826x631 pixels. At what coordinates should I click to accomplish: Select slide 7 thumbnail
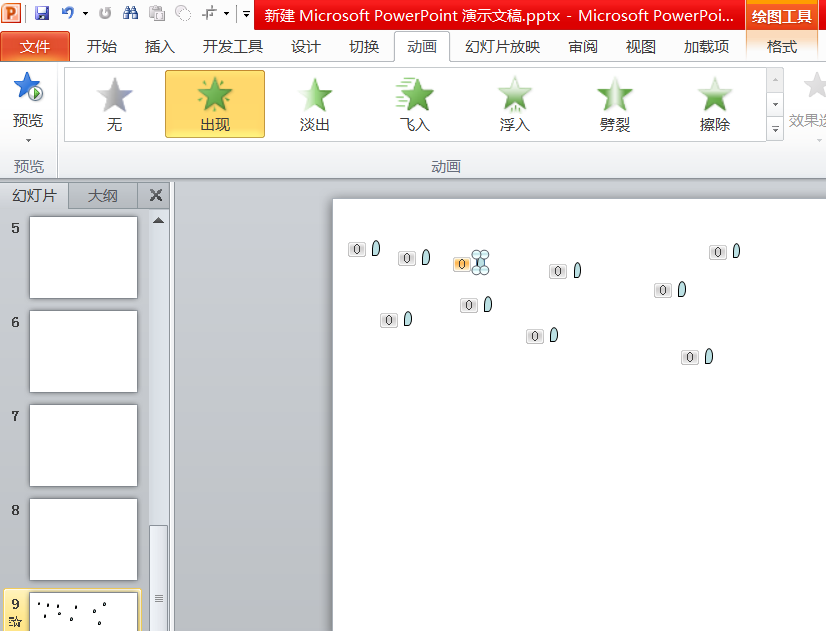[83, 445]
